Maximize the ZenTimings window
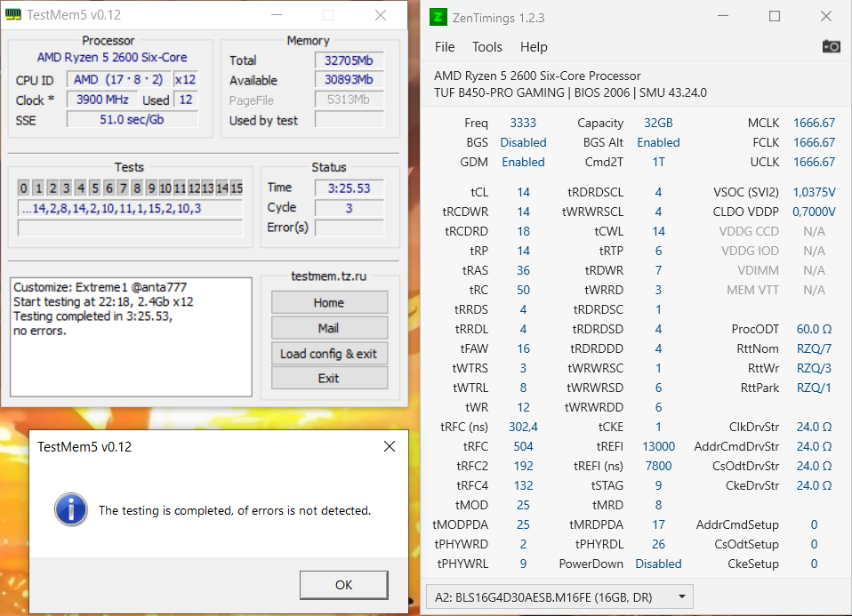This screenshot has width=852, height=616. 775,17
